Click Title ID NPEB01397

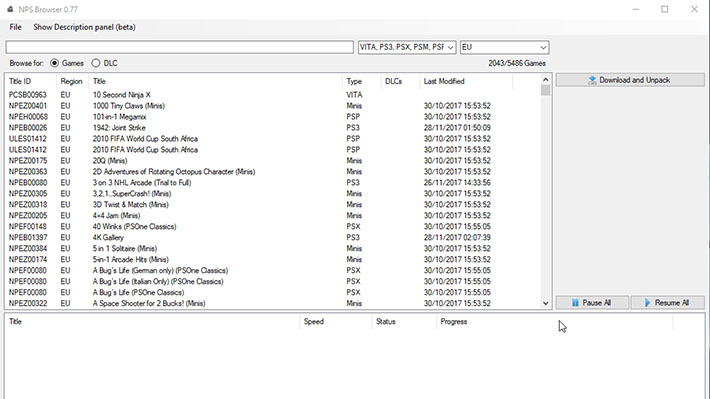click(28, 237)
